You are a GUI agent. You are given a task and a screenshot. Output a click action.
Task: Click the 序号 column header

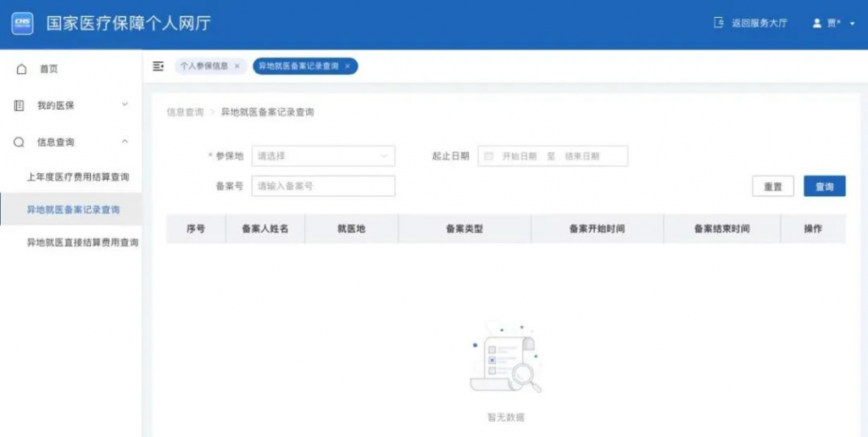(196, 228)
